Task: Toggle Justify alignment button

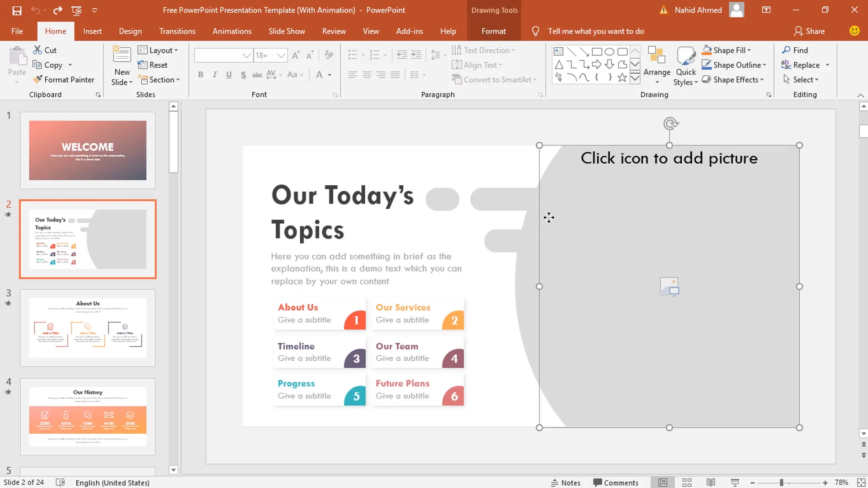Action: (x=395, y=75)
